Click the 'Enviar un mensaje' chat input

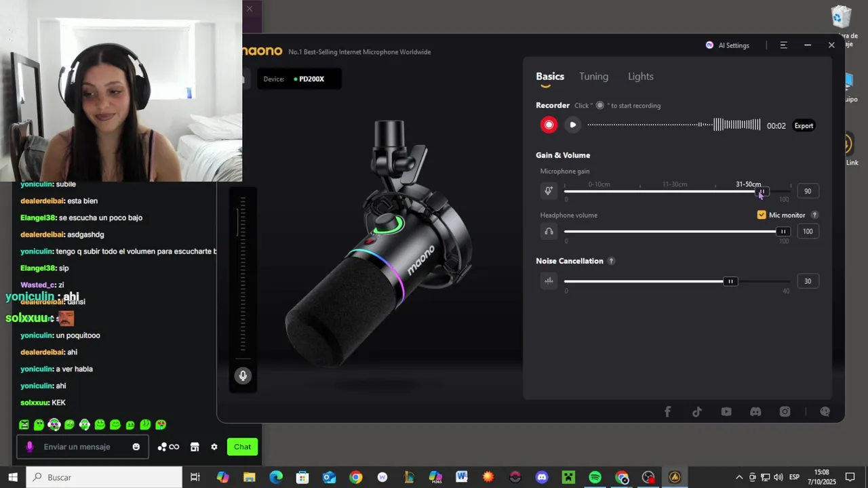point(81,447)
